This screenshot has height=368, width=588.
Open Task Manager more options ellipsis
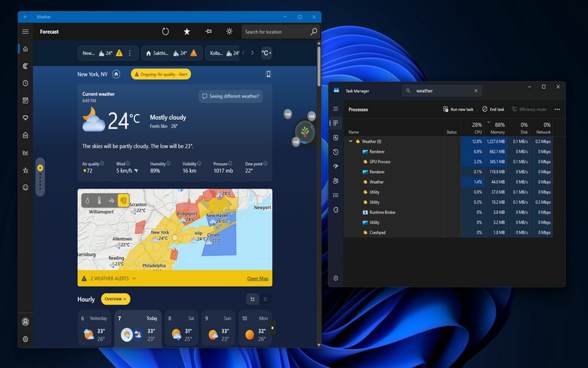[x=557, y=109]
